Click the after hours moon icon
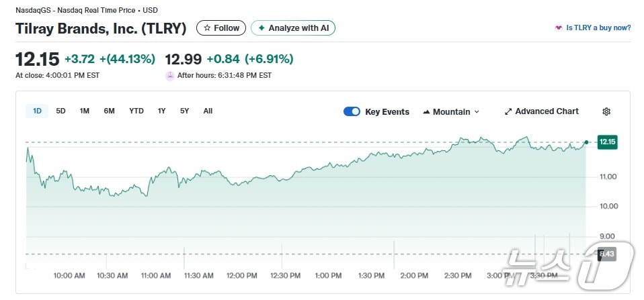Image resolution: width=644 pixels, height=300 pixels. pos(170,75)
